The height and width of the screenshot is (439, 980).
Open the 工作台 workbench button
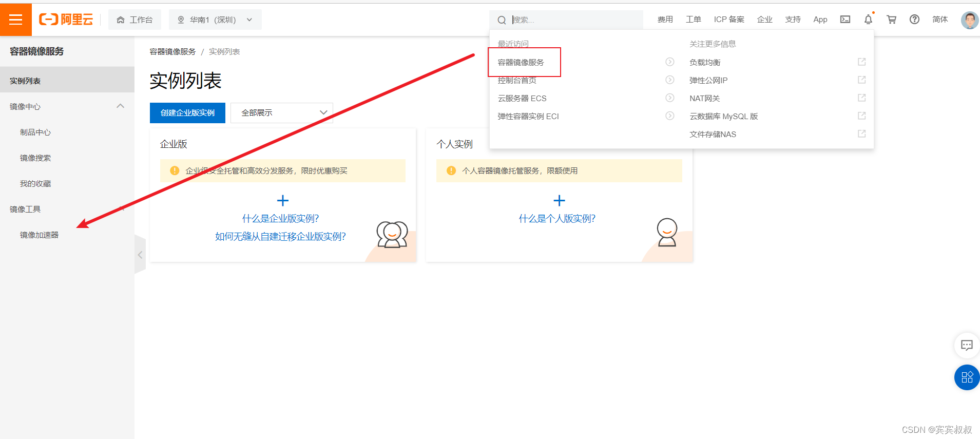click(x=134, y=20)
